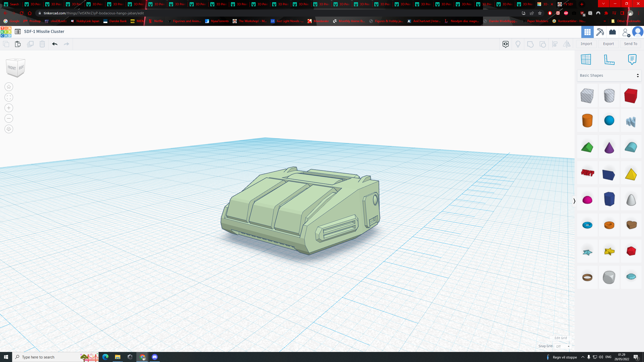Open the Notes tool
644x362 pixels.
click(x=632, y=59)
